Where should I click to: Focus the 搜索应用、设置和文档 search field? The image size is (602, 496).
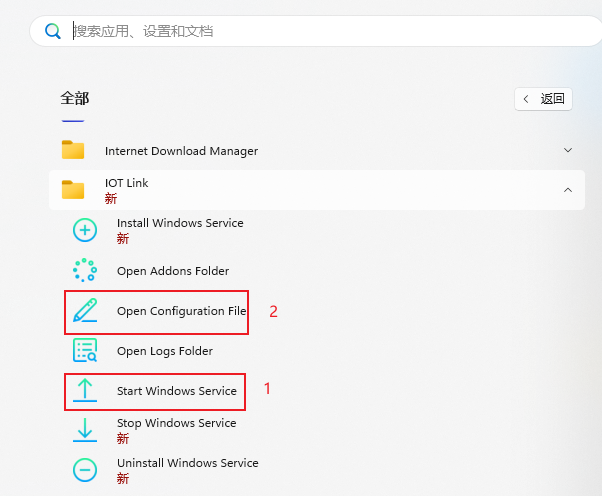(300, 31)
